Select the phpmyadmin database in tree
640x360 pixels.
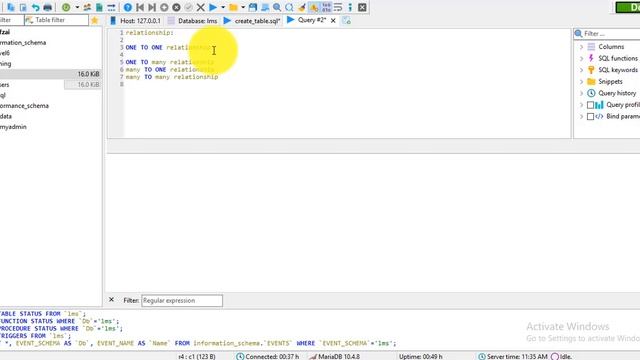[13, 127]
